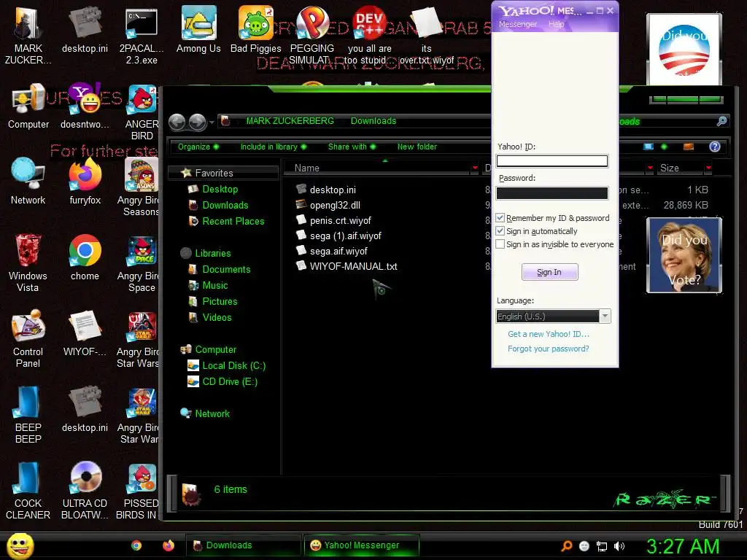Screen dimensions: 747x560
Task: Open the Include in library dropdown
Action: (x=273, y=147)
